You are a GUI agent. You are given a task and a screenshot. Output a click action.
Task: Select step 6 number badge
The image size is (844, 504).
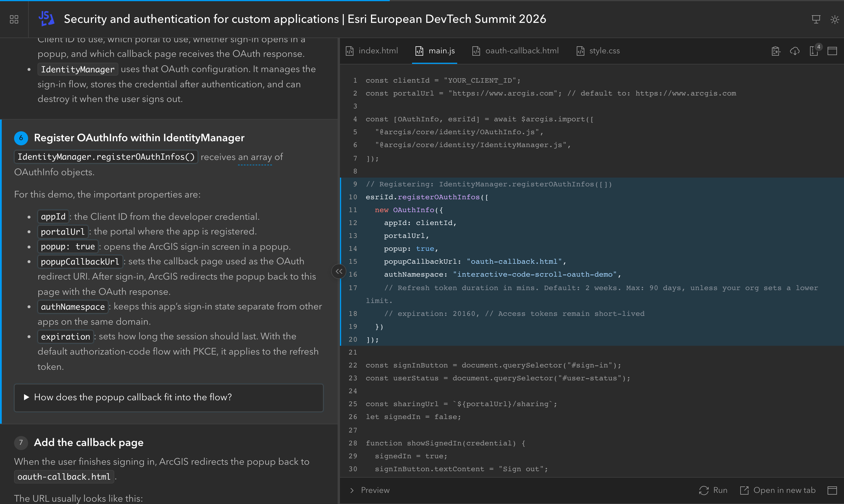tap(21, 138)
